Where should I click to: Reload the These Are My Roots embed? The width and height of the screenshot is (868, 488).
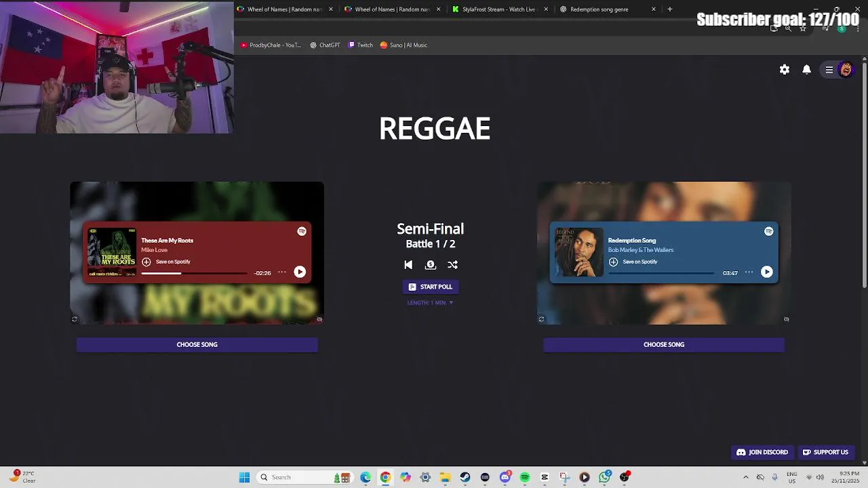pyautogui.click(x=75, y=319)
